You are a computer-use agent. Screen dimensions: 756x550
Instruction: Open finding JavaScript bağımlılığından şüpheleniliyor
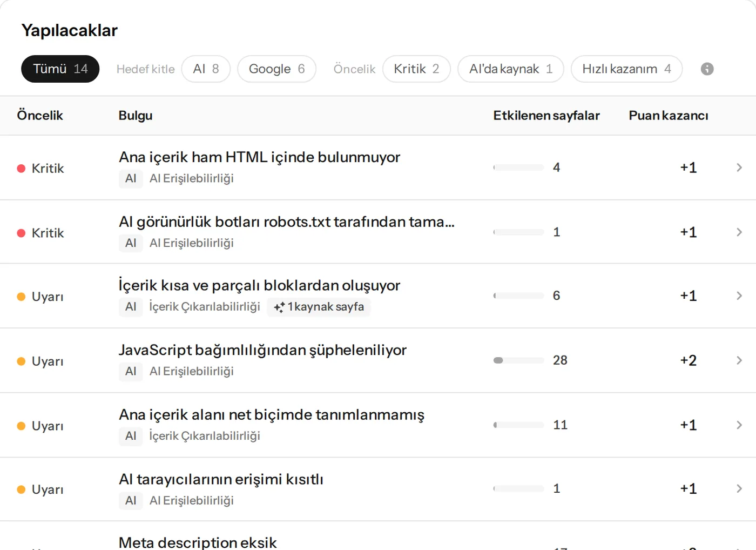pos(262,350)
